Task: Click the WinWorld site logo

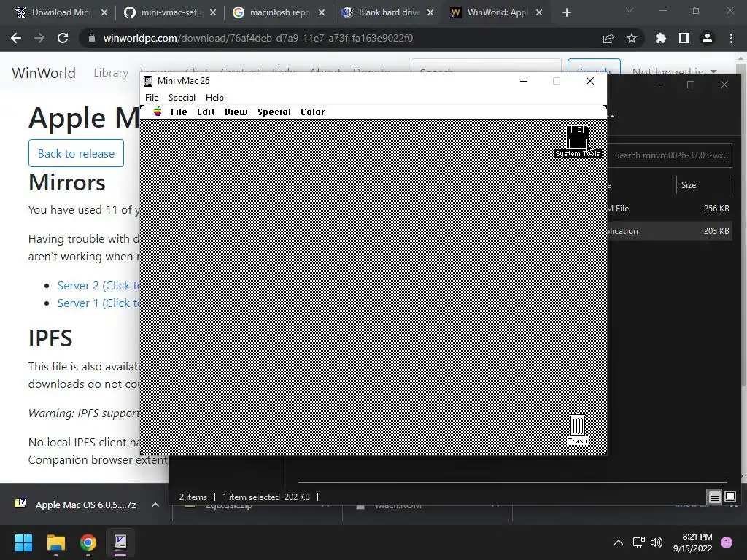Action: tap(43, 73)
